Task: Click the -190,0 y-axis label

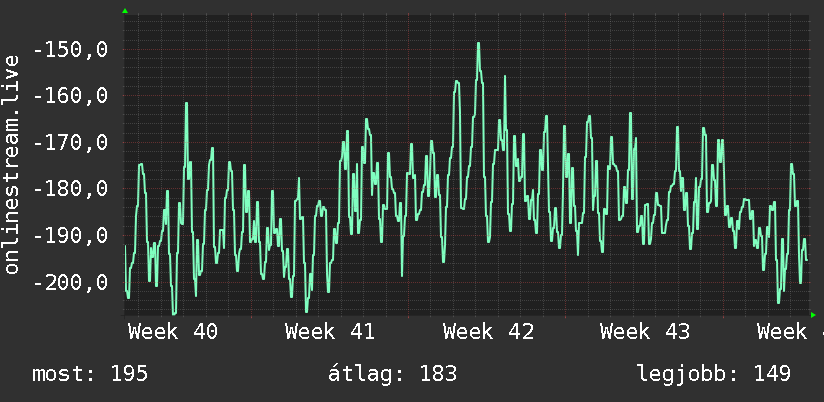Action: tap(70, 235)
